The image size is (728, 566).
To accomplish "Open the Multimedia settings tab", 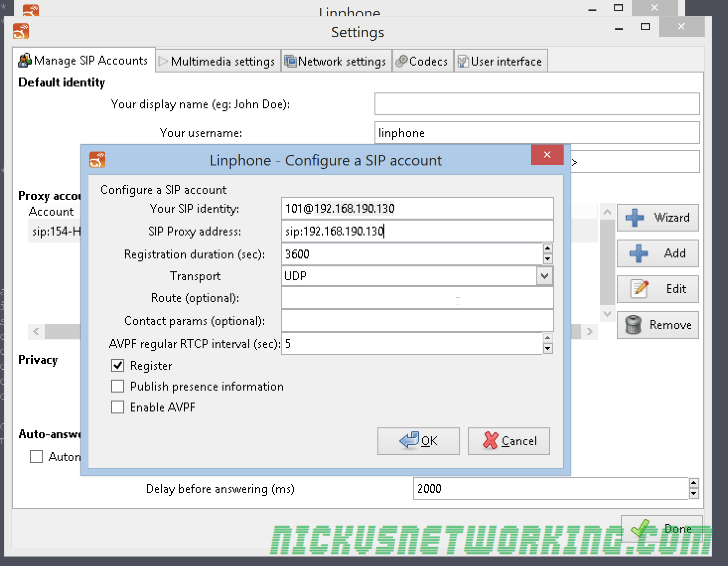I will [x=218, y=61].
